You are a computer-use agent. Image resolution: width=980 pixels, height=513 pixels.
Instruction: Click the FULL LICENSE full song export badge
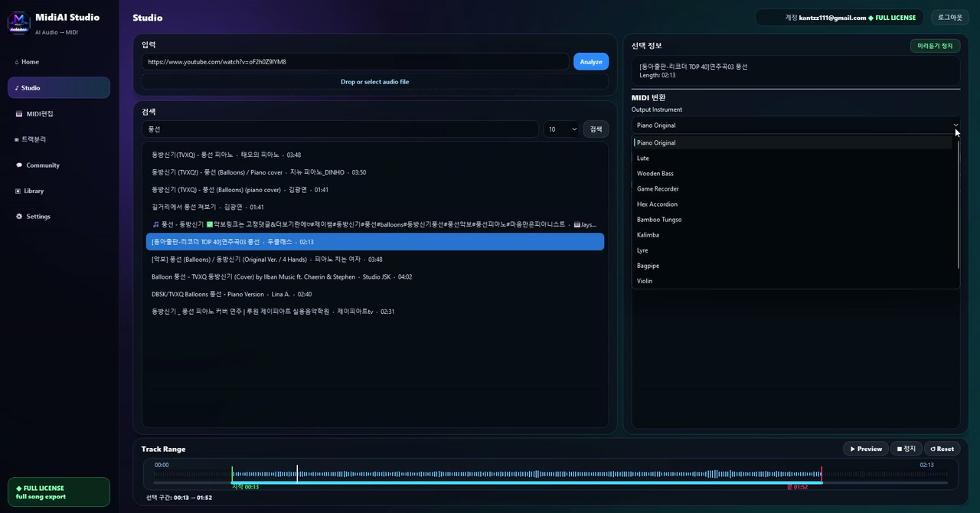[59, 492]
